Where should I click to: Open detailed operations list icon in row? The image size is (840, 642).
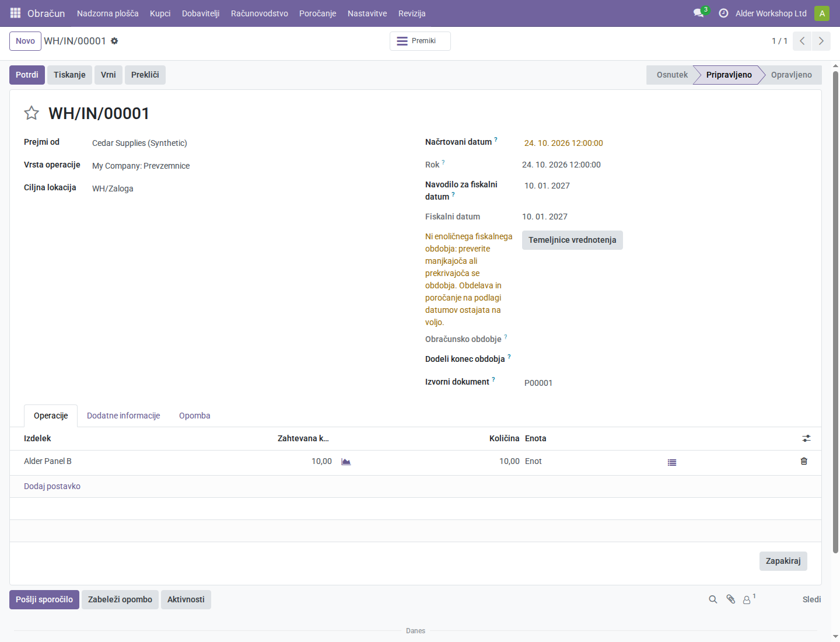(x=672, y=462)
